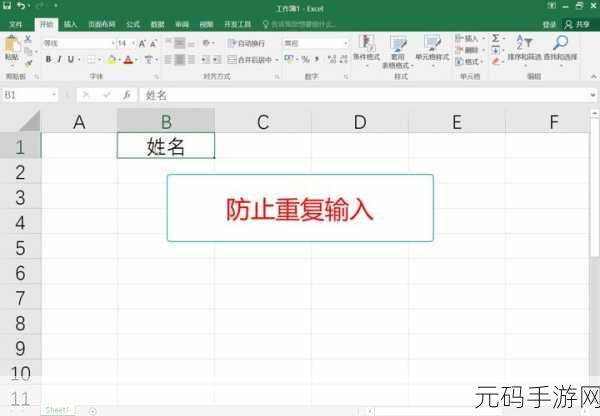Add a new sheet with plus button
Viewport: 600px width, 416px height.
coord(92,411)
